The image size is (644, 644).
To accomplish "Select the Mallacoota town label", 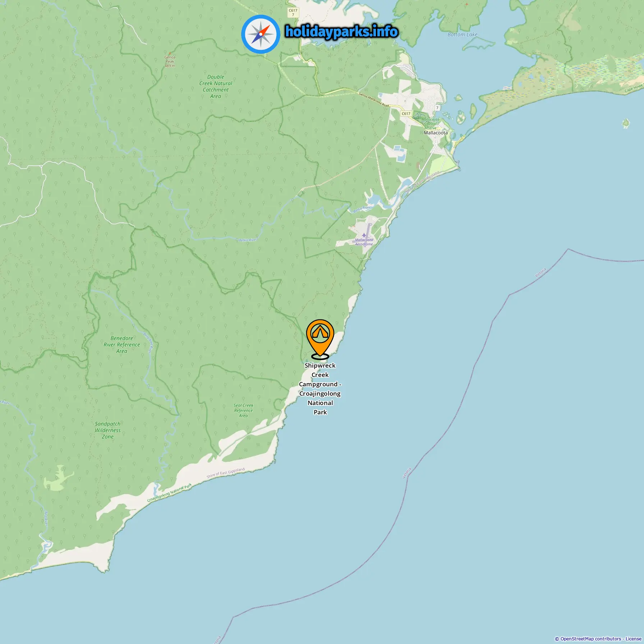I will [436, 133].
